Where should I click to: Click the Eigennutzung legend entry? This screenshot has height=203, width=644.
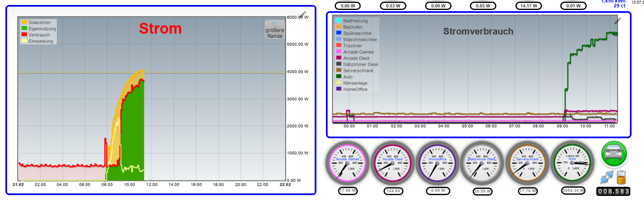(39, 29)
